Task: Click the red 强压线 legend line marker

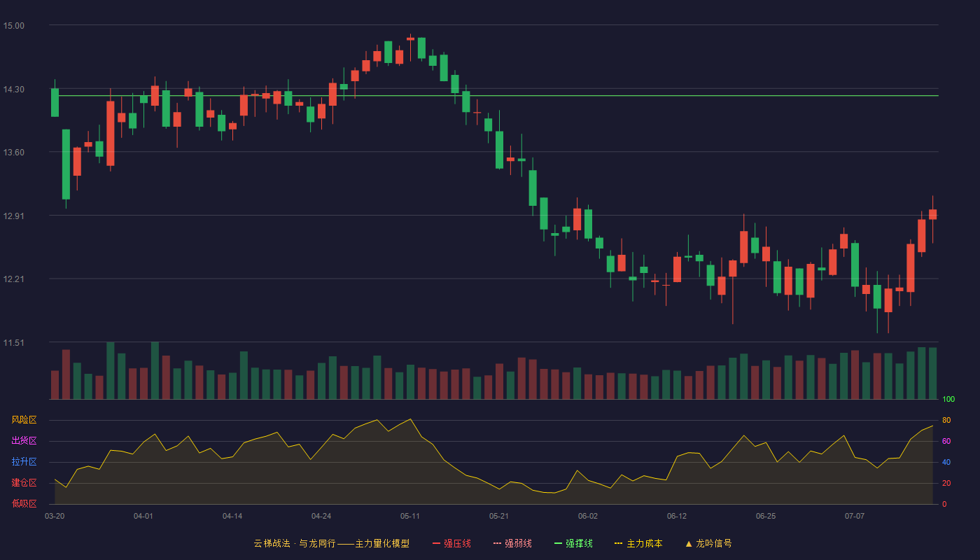Action: (x=437, y=543)
